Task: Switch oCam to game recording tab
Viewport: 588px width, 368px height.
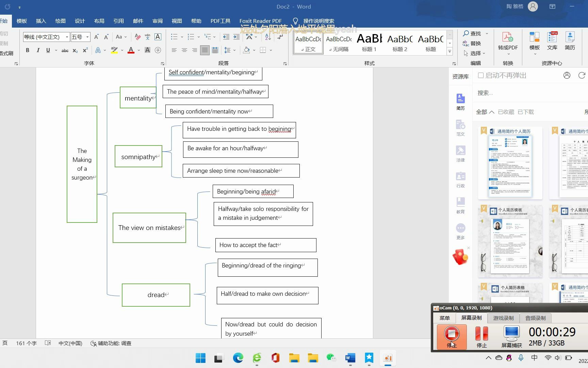Action: 503,318
